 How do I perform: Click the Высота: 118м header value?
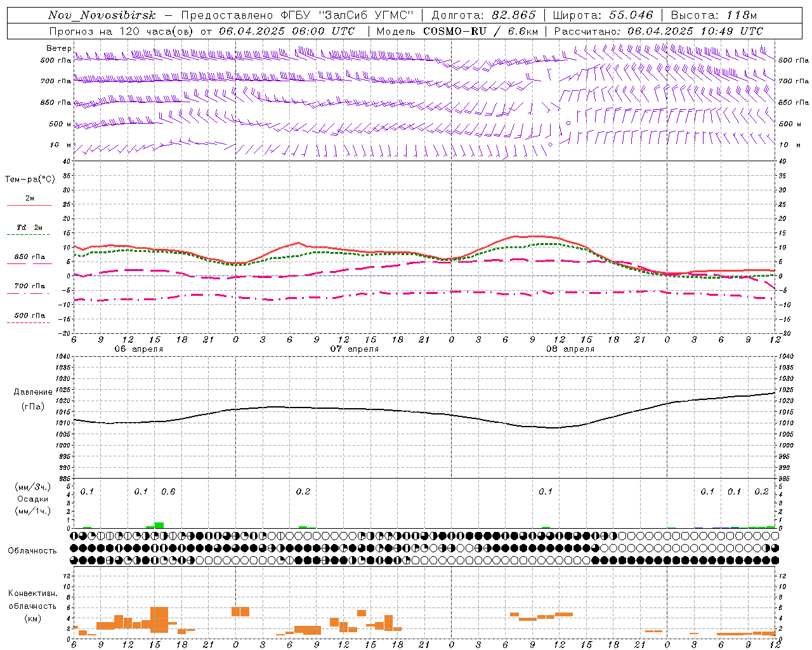click(x=714, y=15)
